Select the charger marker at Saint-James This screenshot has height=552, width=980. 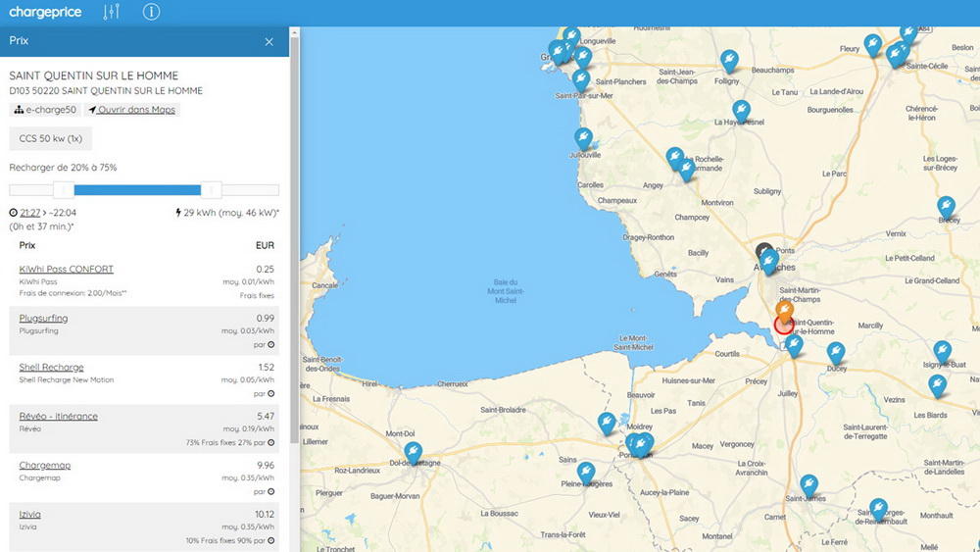click(808, 485)
